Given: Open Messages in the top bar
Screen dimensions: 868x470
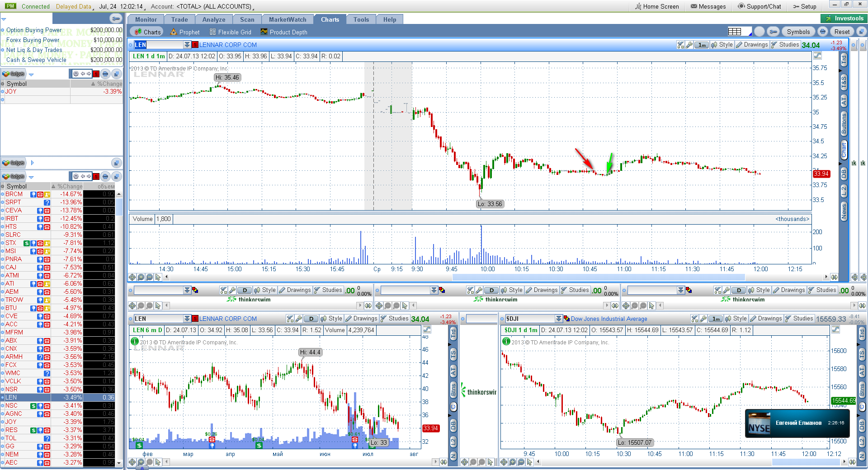Looking at the screenshot, I should click(708, 6).
